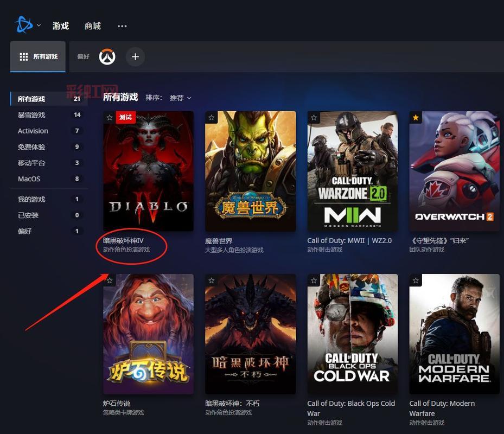This screenshot has width=504, height=434.
Task: Click the Call of Duty: Modern Warfare title
Action: tap(442, 409)
